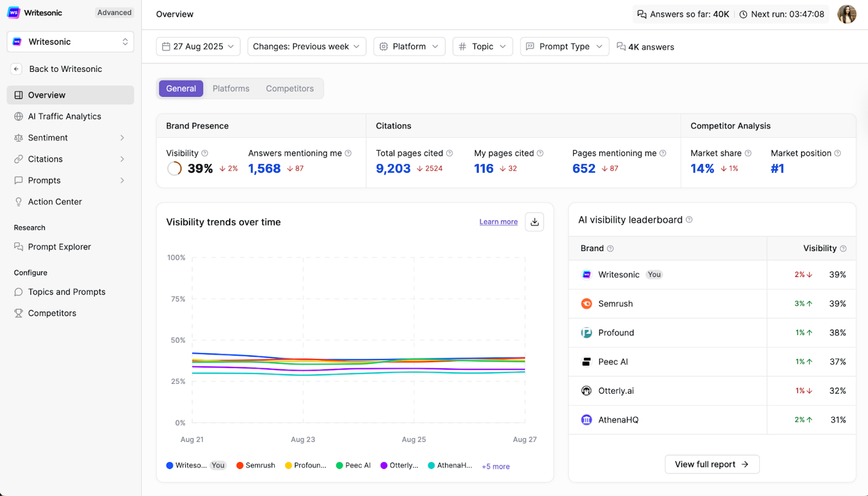Screen dimensions: 868x496
Task: Click the globe icon for AI Traffic Analytics
Action: (x=19, y=116)
